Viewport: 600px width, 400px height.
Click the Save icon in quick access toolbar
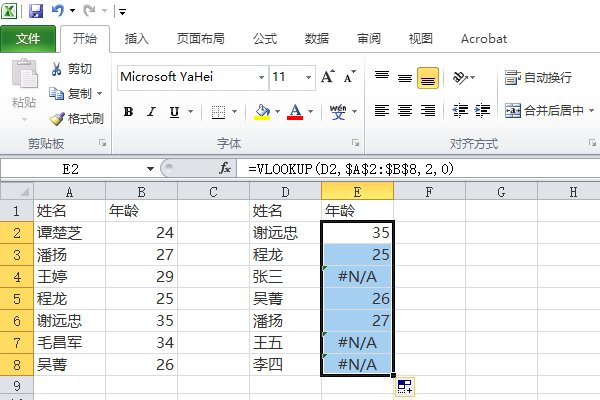tap(36, 11)
